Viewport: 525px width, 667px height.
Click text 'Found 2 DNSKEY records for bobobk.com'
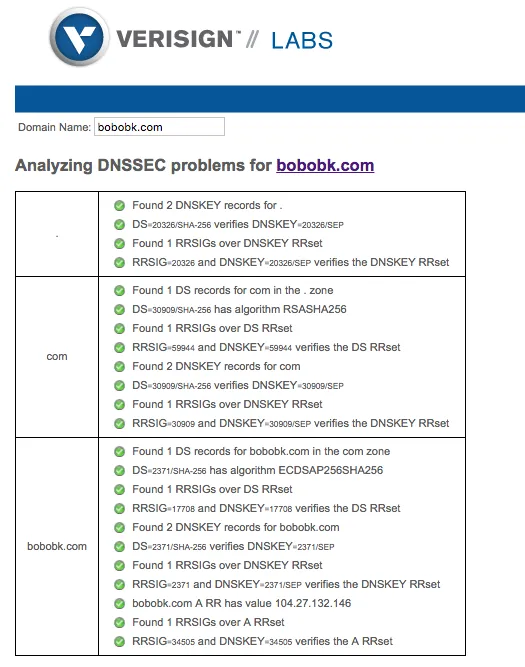(x=236, y=527)
